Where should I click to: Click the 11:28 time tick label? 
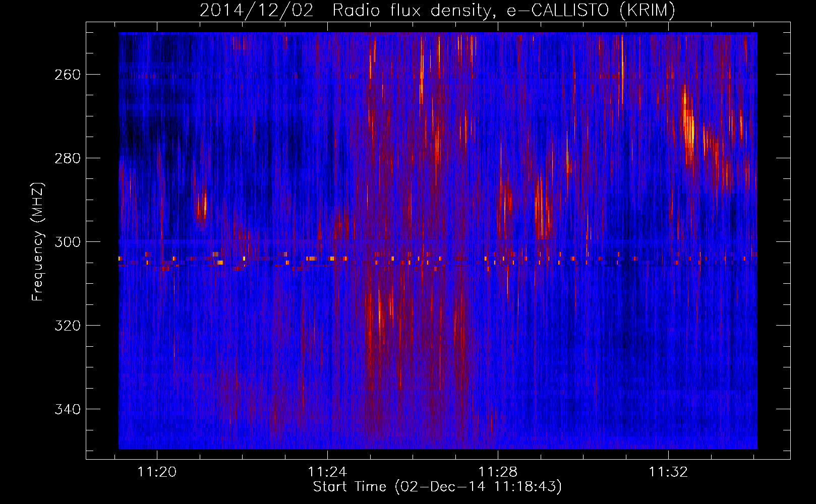pyautogui.click(x=498, y=472)
